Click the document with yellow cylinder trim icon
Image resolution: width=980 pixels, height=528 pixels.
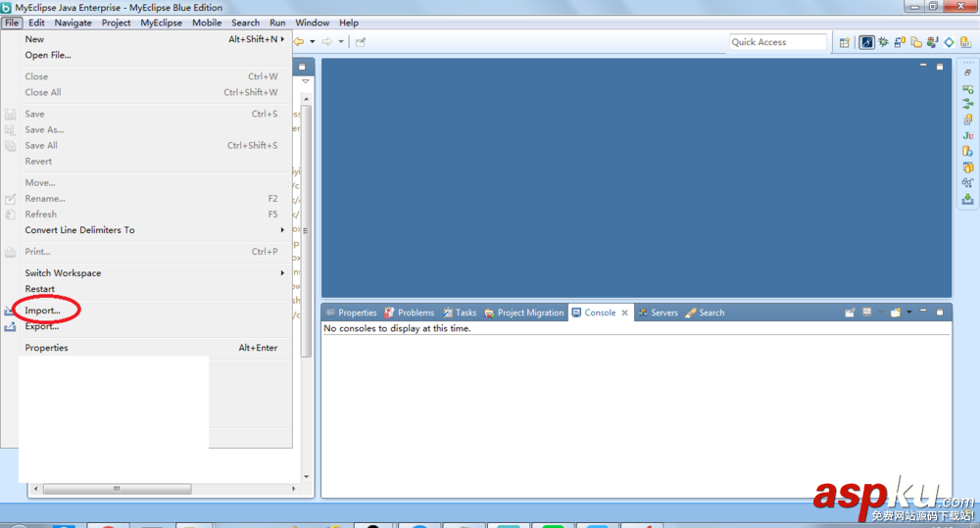(967, 120)
